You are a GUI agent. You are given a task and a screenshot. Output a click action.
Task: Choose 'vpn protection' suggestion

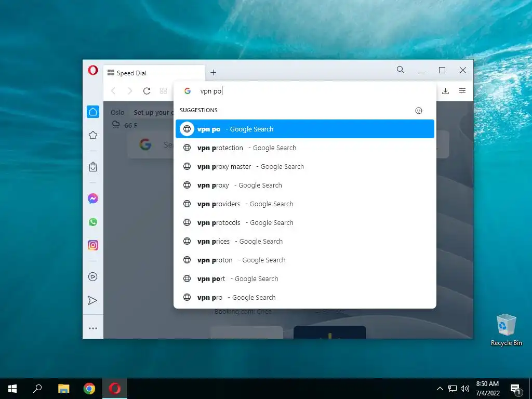click(x=304, y=148)
